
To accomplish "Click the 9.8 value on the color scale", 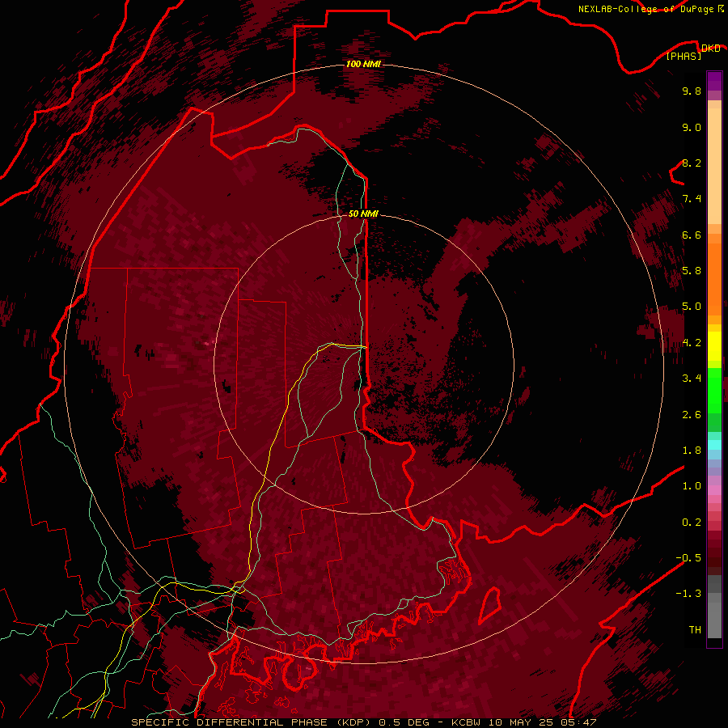I will [x=692, y=91].
